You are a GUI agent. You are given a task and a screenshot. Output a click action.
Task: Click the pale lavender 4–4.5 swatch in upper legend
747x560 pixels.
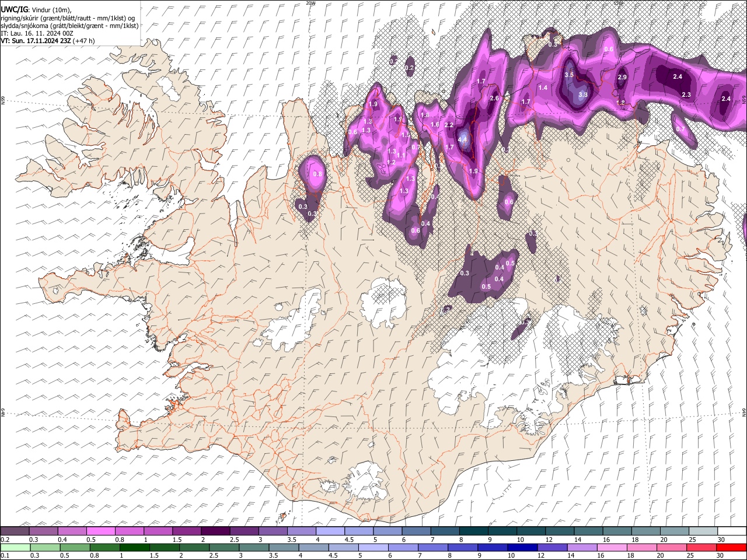(x=330, y=531)
